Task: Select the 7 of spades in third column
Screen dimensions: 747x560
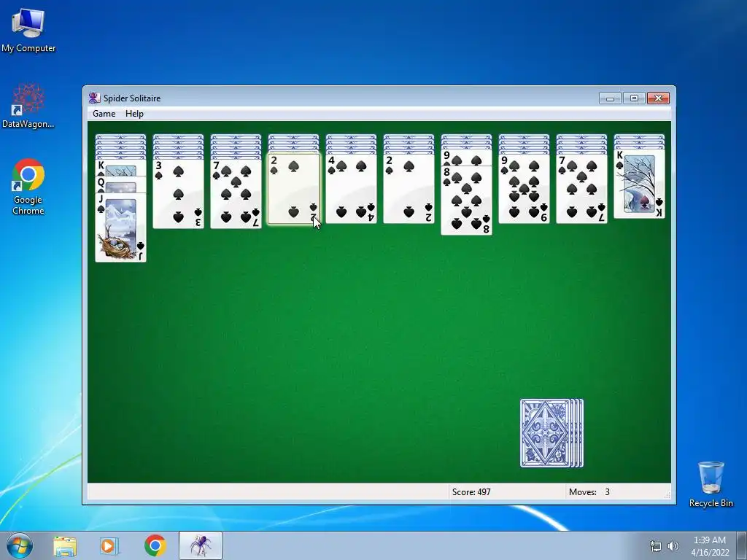Action: pyautogui.click(x=236, y=194)
